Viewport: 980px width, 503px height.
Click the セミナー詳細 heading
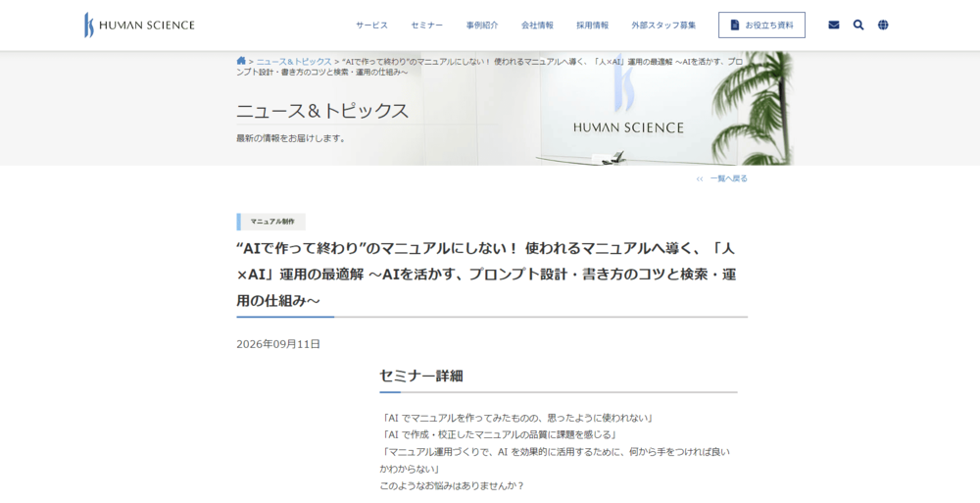(x=421, y=376)
